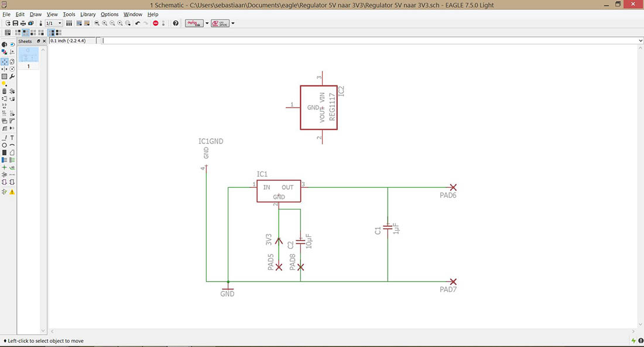Select the Rotate tool
644x347 pixels.
coord(12,69)
